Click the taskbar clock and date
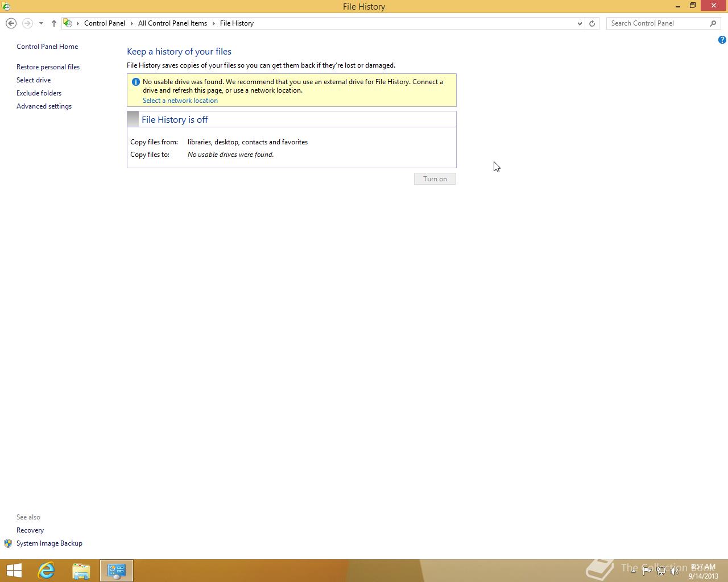 (x=703, y=571)
